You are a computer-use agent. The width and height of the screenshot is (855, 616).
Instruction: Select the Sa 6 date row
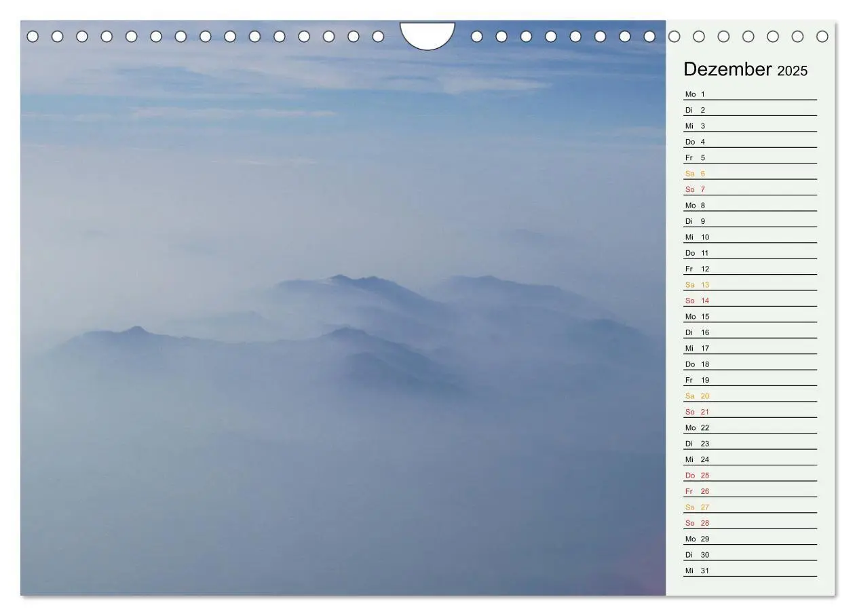pyautogui.click(x=750, y=174)
